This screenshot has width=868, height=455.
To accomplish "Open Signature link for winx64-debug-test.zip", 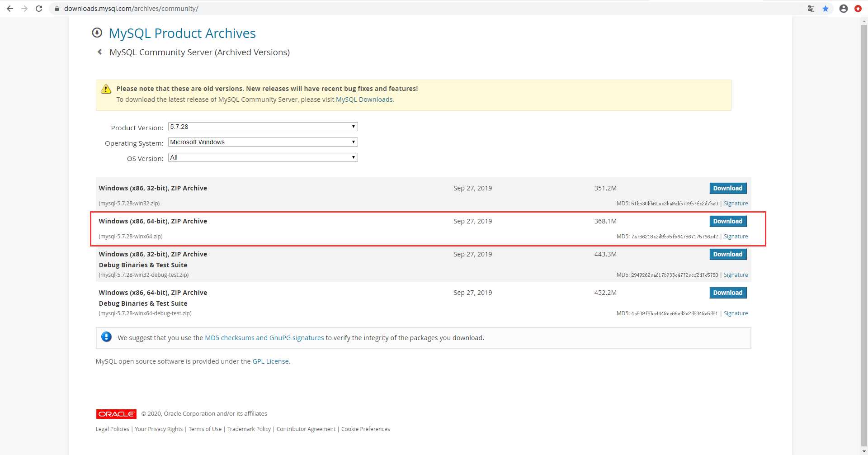I will pyautogui.click(x=736, y=313).
